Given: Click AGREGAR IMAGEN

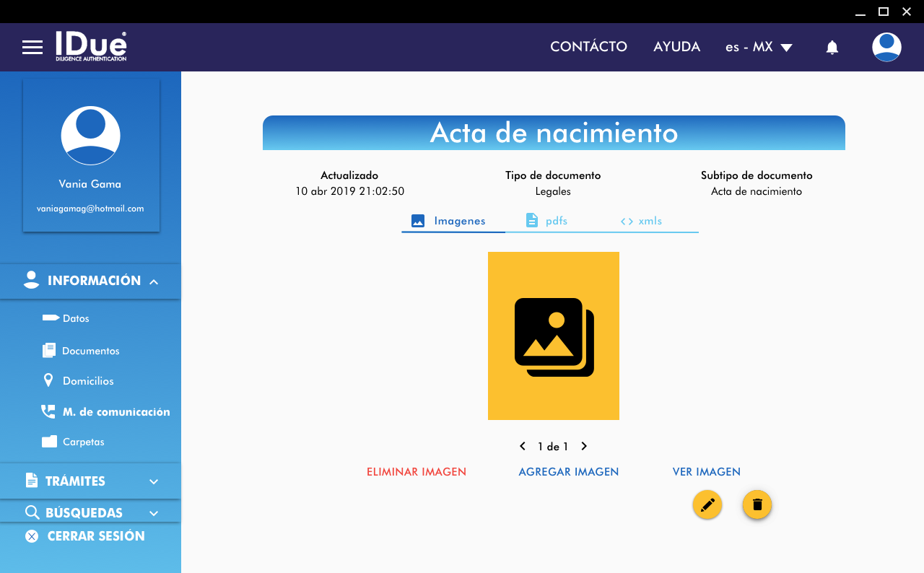Looking at the screenshot, I should (568, 472).
